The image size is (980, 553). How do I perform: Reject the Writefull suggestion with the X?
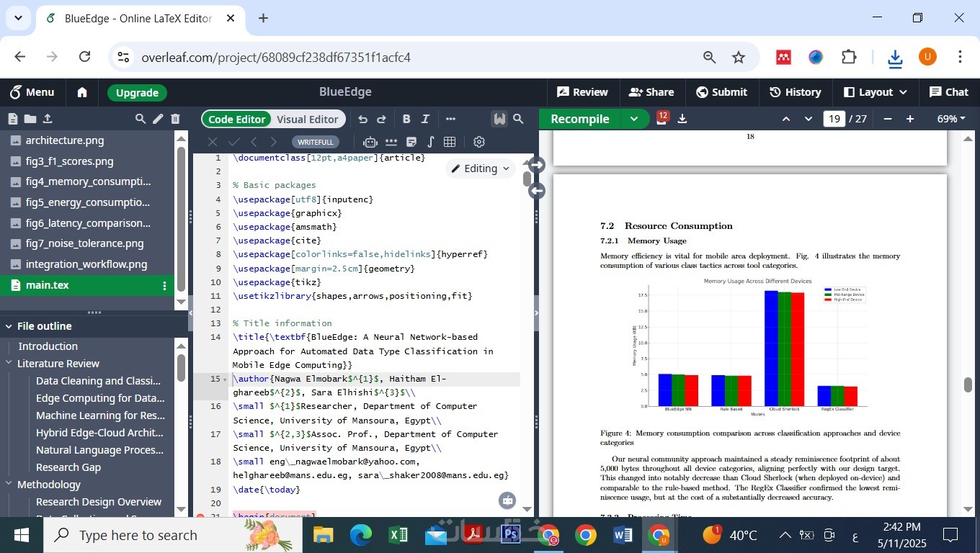click(212, 142)
